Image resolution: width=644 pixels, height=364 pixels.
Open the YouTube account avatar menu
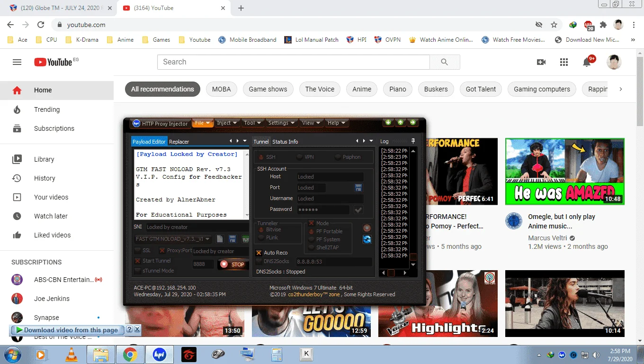pos(614,62)
